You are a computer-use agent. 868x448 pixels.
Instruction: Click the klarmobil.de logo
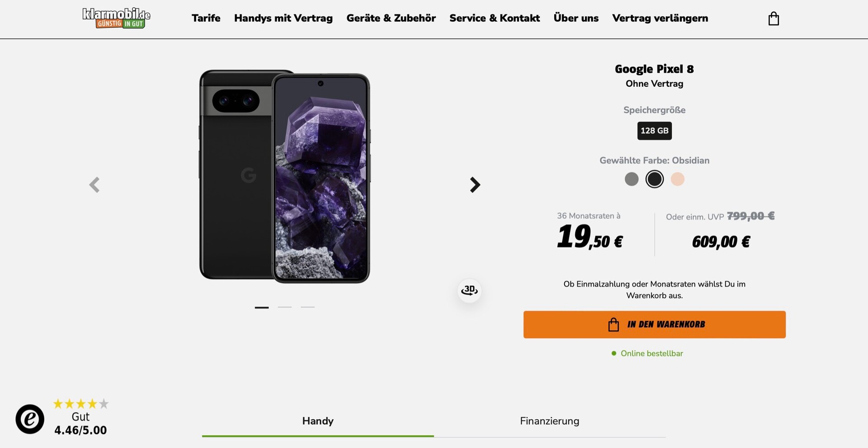coord(116,18)
